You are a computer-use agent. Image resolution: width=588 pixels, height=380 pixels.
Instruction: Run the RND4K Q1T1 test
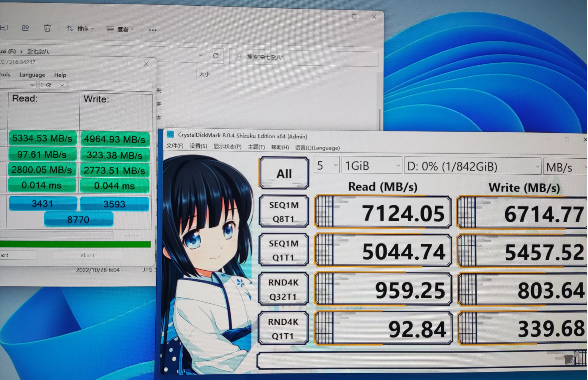(283, 328)
